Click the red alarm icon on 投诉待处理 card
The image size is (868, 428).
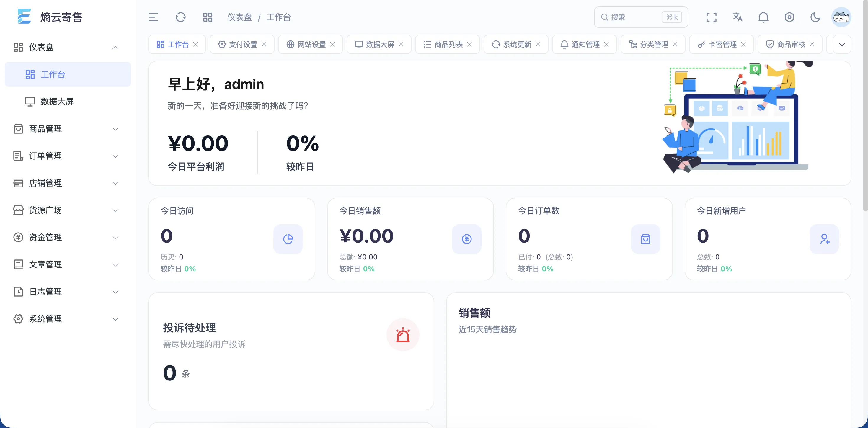(403, 335)
